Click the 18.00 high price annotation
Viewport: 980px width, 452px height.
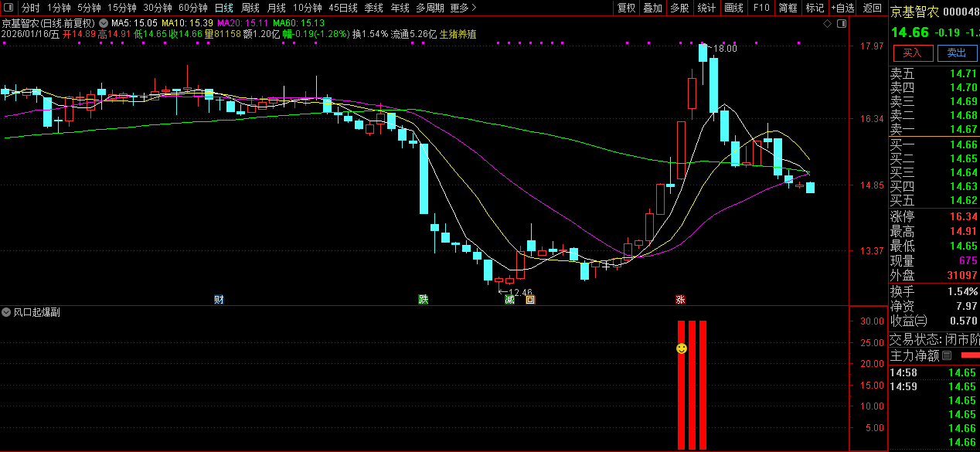[725, 49]
